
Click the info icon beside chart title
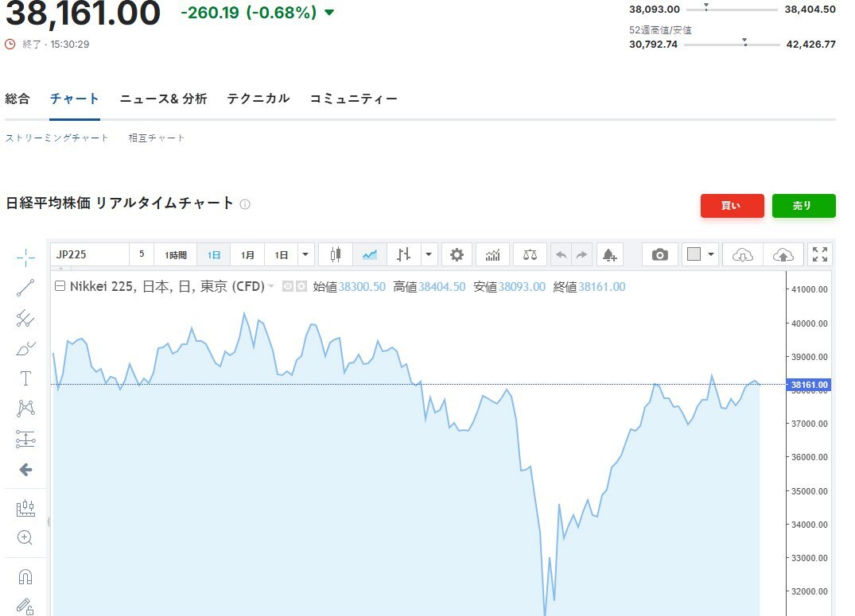245,204
